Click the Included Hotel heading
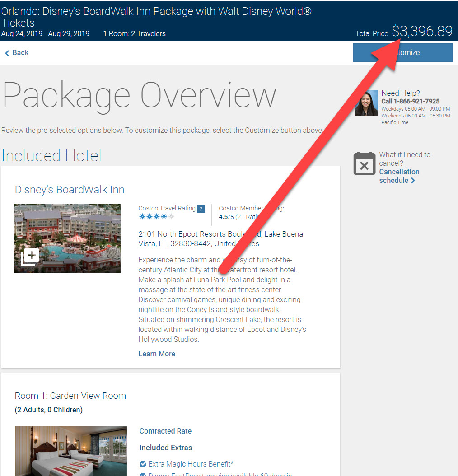 [51, 156]
